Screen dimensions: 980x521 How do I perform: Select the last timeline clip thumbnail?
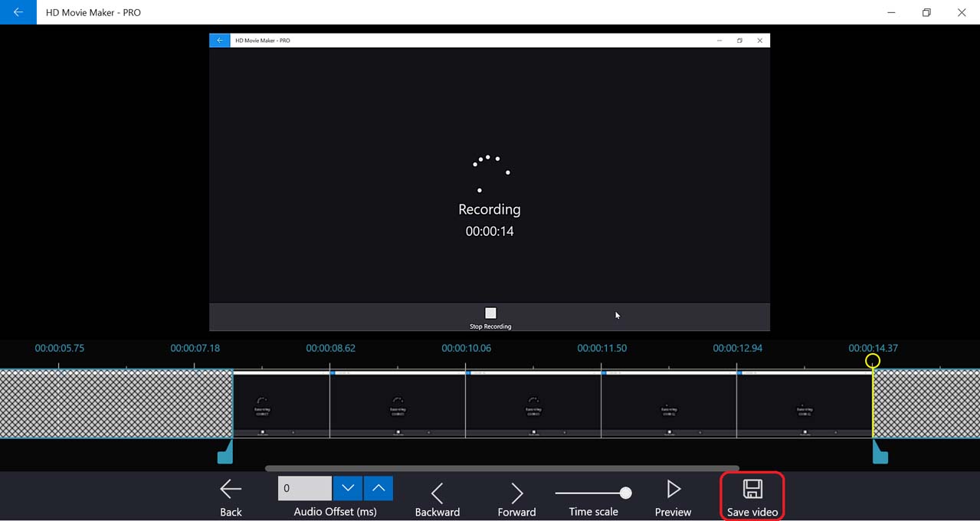(x=804, y=405)
